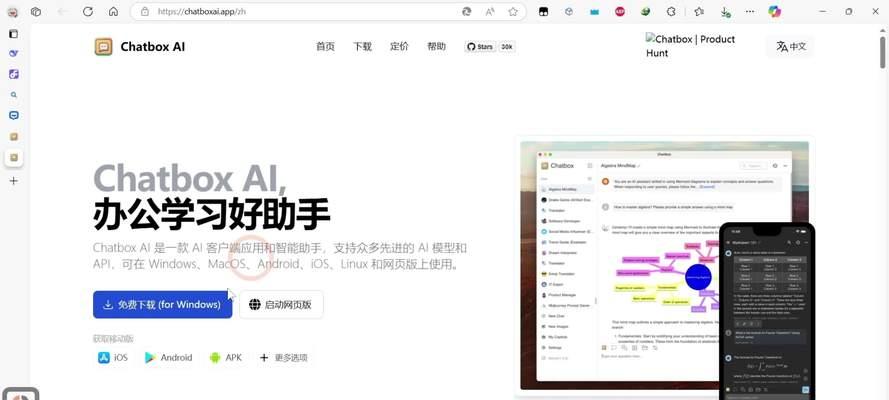
Task: Click the read aloud icon in address bar
Action: coord(490,11)
